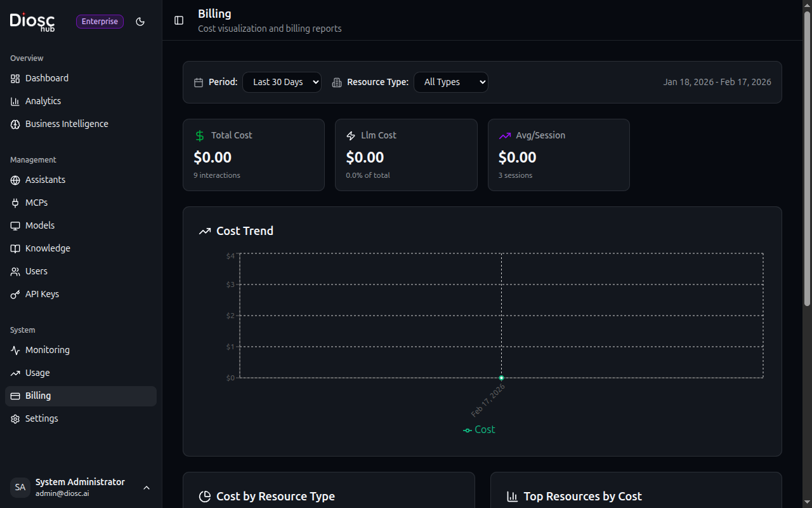Screen dimensions: 812x508
Task: Switch to the Usage page
Action: (x=37, y=373)
